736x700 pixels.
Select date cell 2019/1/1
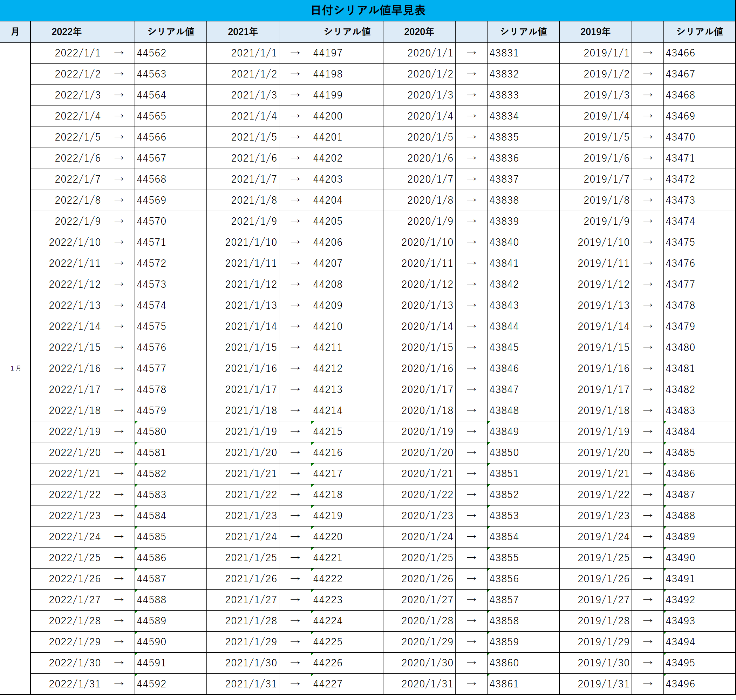[x=595, y=53]
